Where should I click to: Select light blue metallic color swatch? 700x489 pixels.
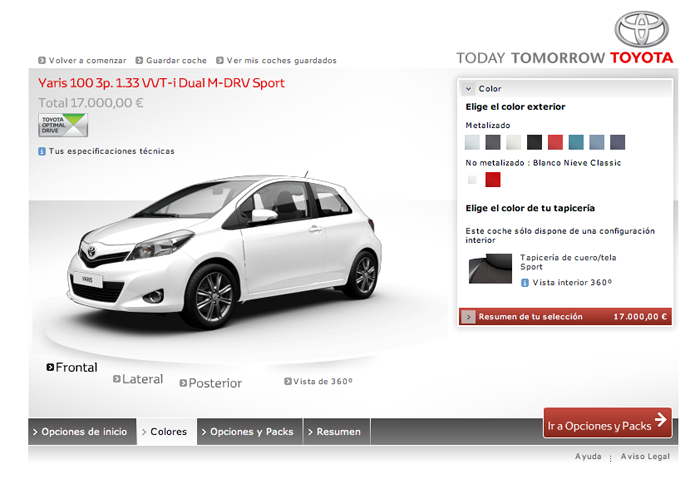click(597, 142)
